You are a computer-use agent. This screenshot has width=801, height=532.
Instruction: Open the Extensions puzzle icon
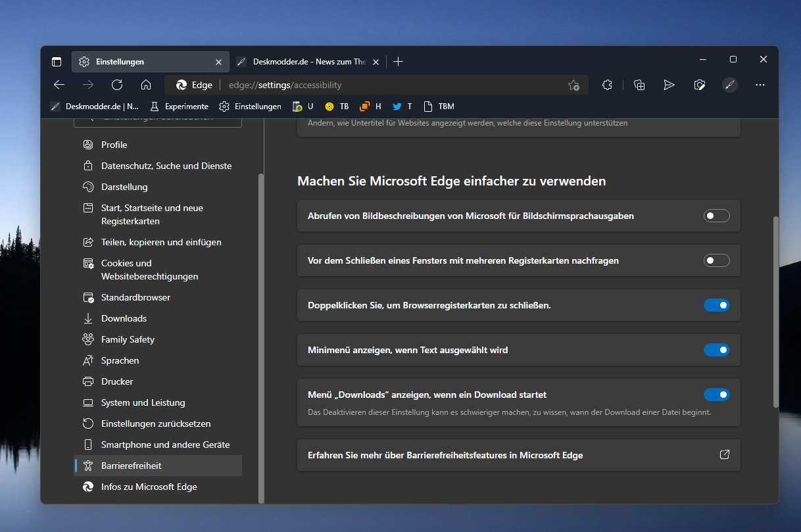click(608, 85)
